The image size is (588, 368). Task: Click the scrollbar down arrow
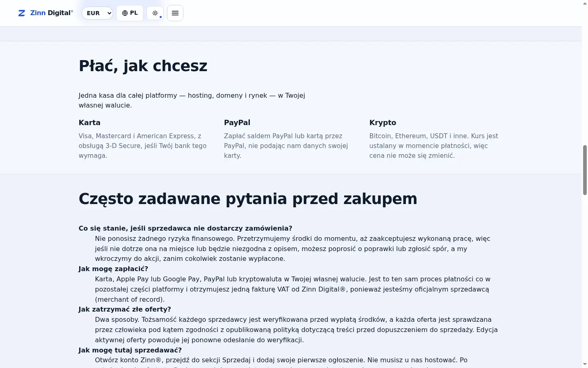click(x=585, y=364)
